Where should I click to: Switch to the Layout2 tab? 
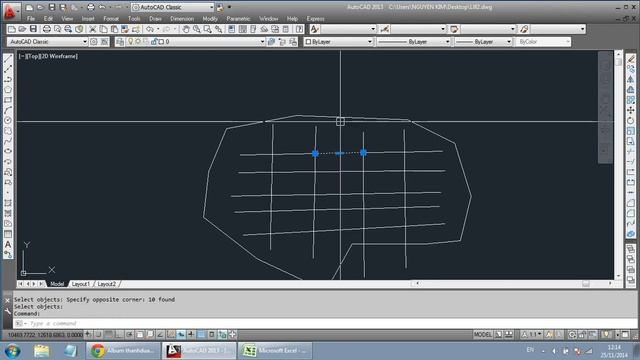(x=107, y=284)
